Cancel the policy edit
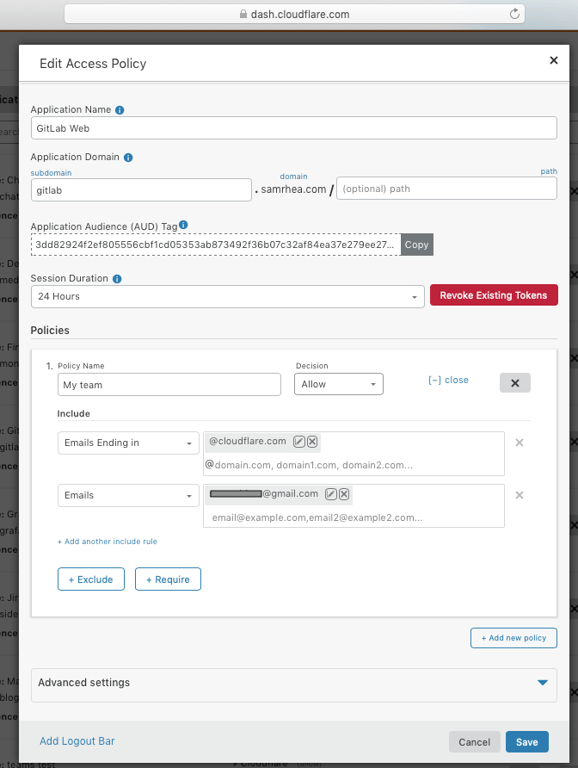This screenshot has height=768, width=578. 474,742
